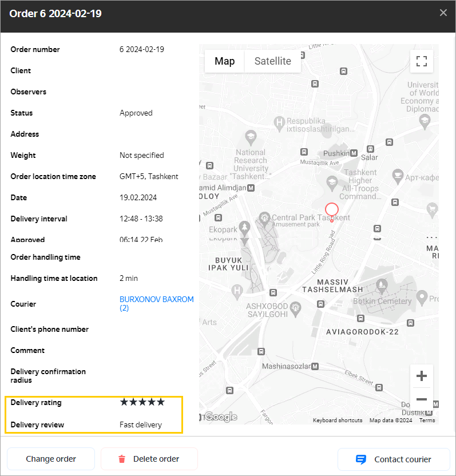Select the Map view tab
456x476 pixels.
tap(224, 61)
